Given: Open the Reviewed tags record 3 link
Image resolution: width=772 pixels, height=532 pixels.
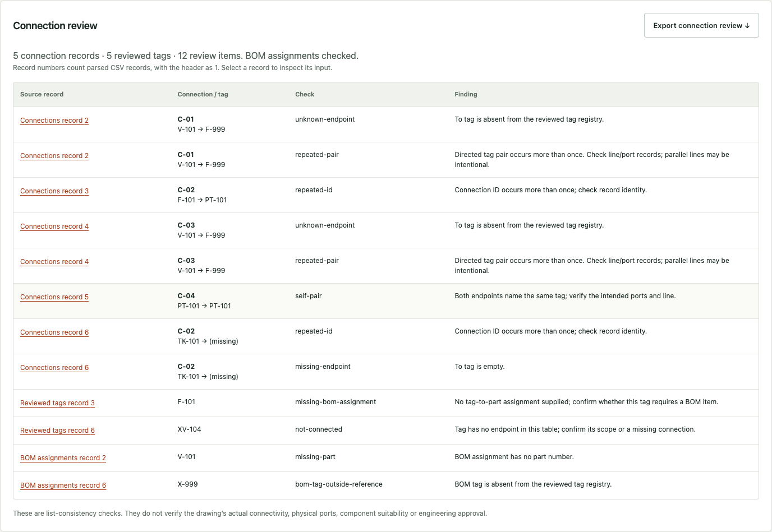Looking at the screenshot, I should click(x=57, y=403).
